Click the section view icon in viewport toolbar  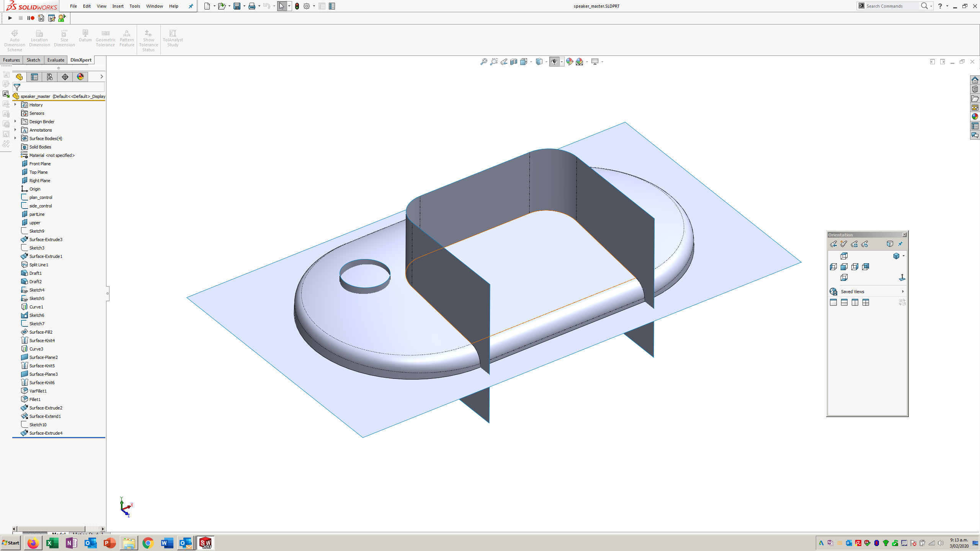513,61
